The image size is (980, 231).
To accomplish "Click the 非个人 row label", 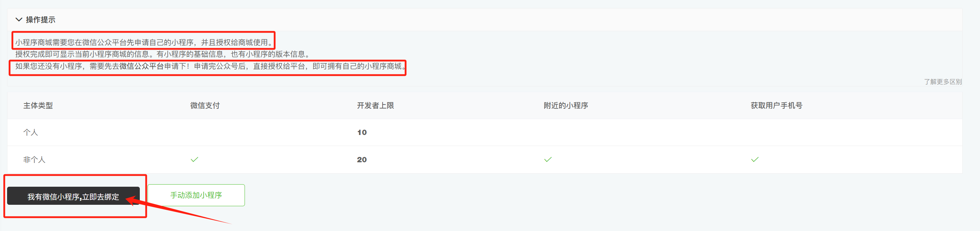I will coord(34,159).
